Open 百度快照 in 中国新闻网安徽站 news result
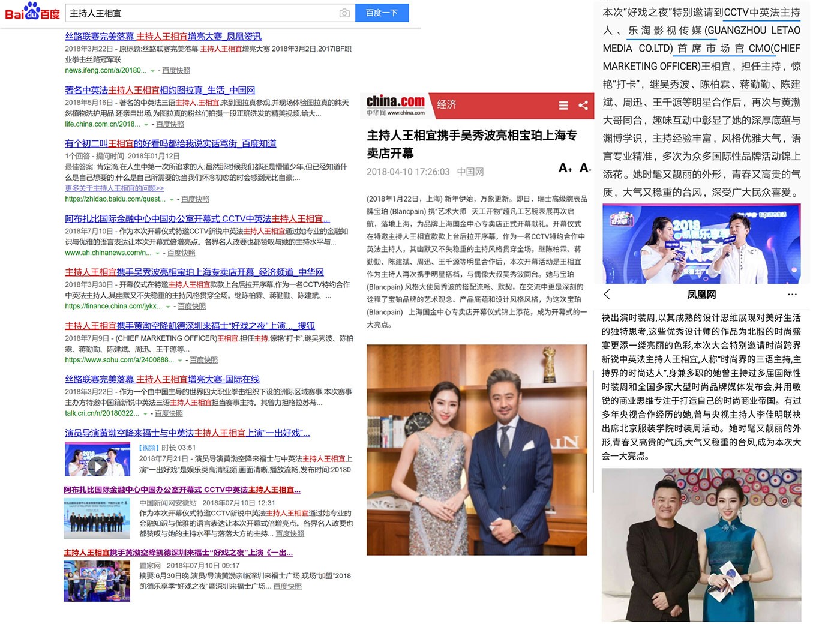This screenshot has height=630, width=840. 290,533
